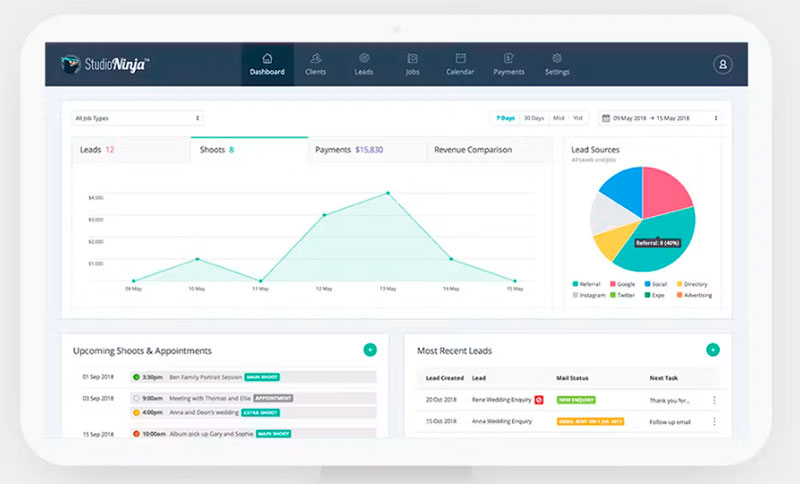Select the 30 Days range
This screenshot has height=484, width=800.
pos(534,118)
